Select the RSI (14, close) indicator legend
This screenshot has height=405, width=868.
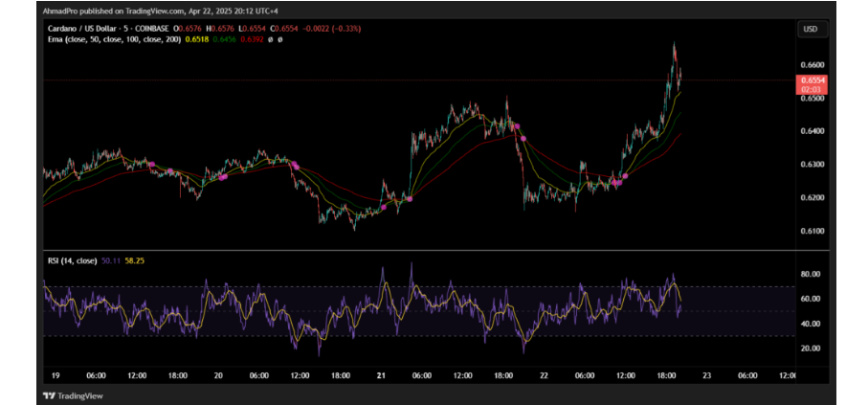pyautogui.click(x=73, y=259)
